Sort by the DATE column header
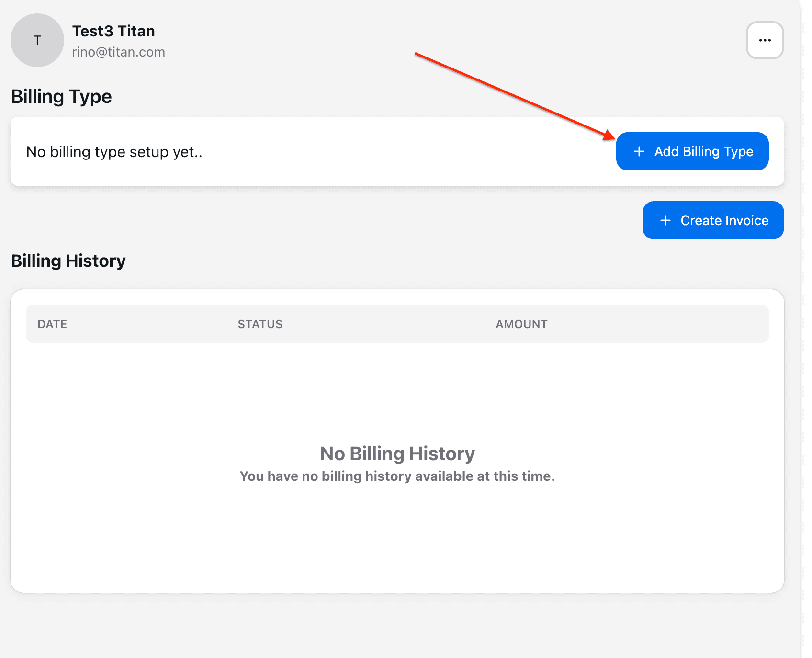 click(x=52, y=324)
